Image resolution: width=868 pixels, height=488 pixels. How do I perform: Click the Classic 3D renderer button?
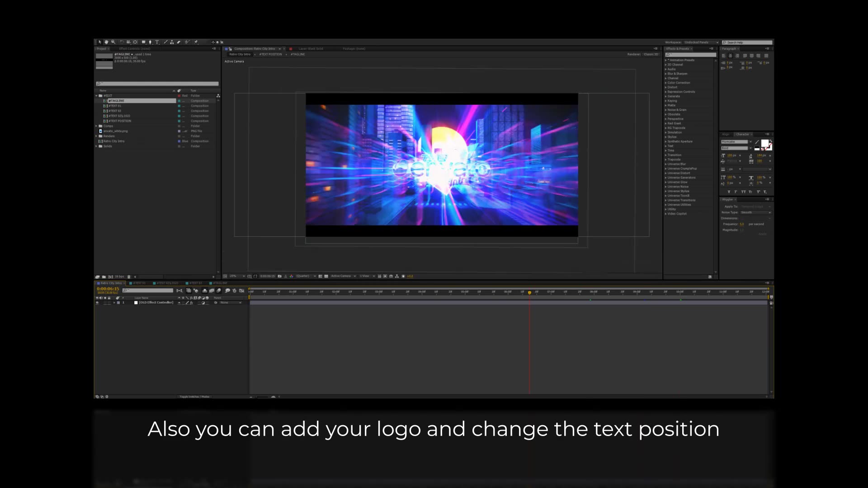pyautogui.click(x=651, y=54)
